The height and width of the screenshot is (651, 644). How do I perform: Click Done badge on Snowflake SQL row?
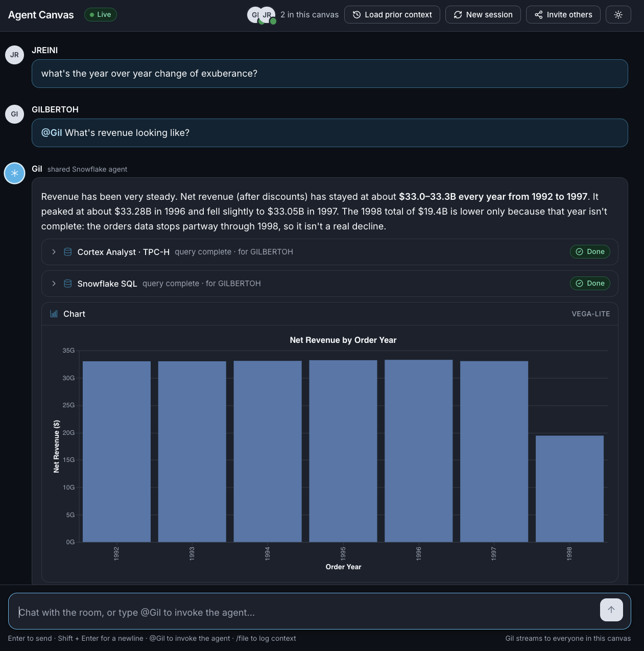point(590,283)
